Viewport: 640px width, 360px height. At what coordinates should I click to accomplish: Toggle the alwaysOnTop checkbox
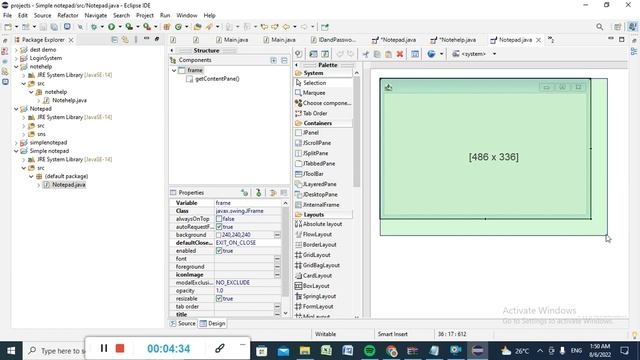[219, 219]
